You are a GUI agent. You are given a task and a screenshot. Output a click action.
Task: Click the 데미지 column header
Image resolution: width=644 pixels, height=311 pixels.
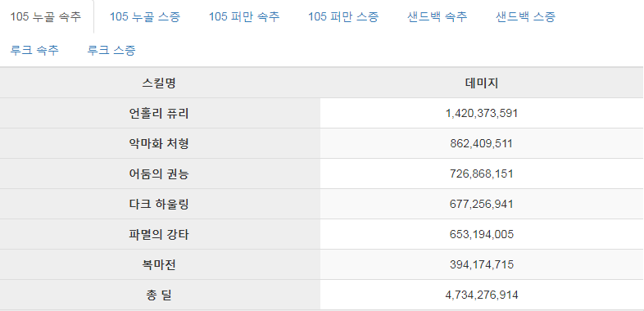(x=482, y=83)
